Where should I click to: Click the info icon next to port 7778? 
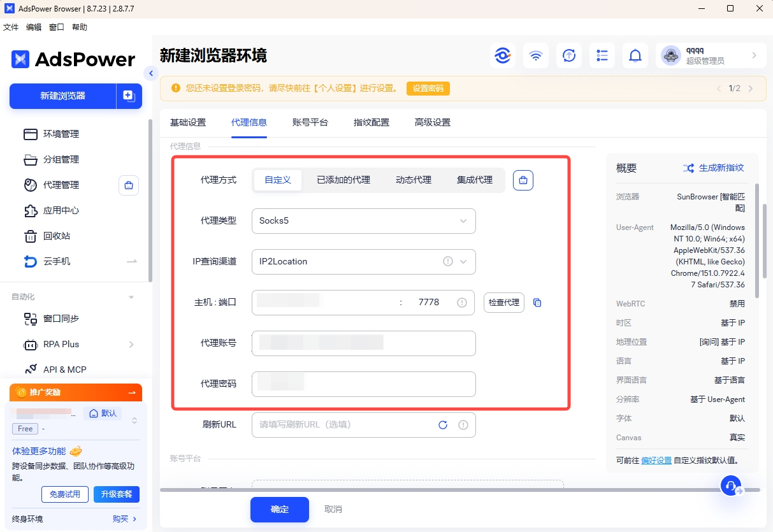462,303
